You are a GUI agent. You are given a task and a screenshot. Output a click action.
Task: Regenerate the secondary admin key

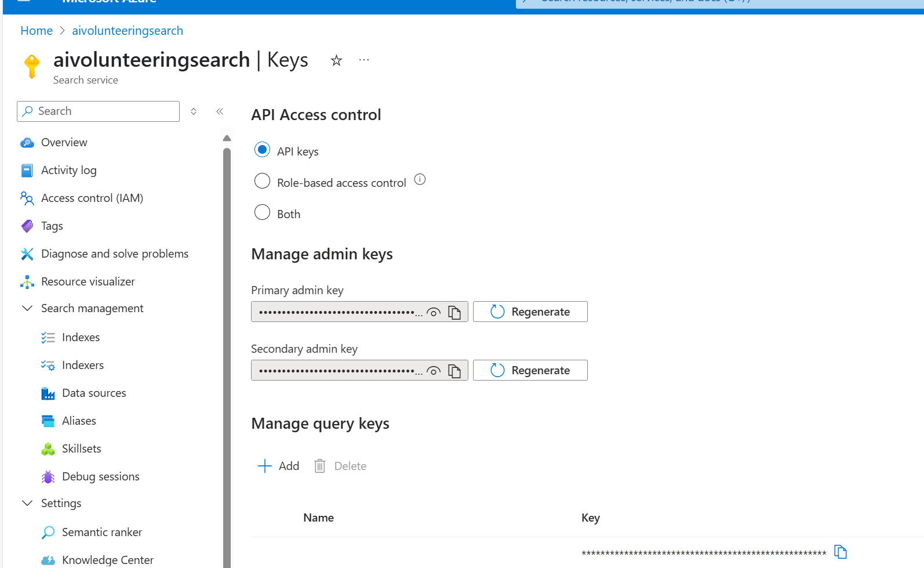point(530,370)
